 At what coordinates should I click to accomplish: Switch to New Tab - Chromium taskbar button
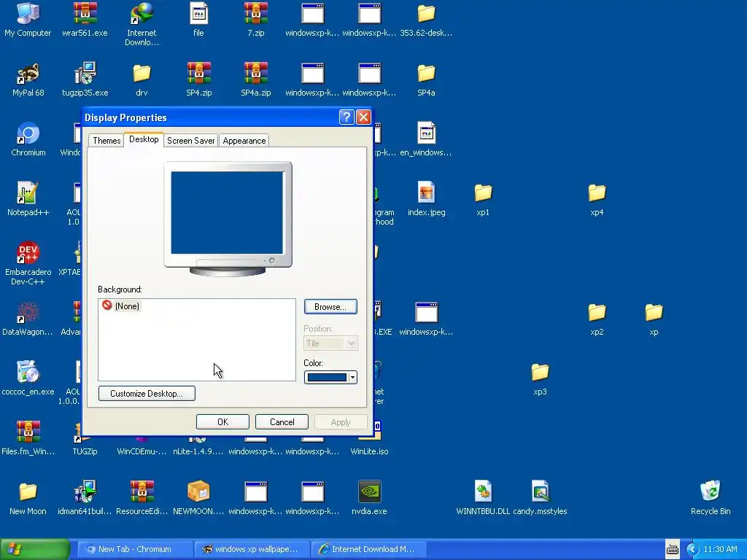tap(135, 549)
